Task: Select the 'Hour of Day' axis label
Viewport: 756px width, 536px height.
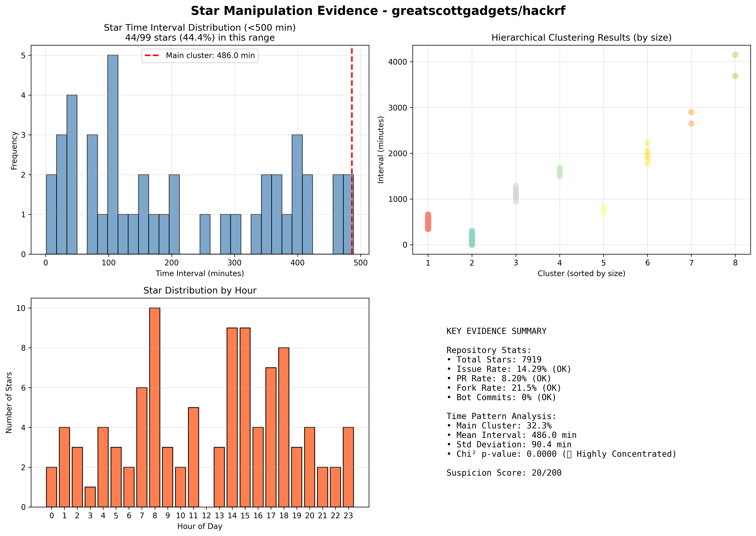Action: 200,526
